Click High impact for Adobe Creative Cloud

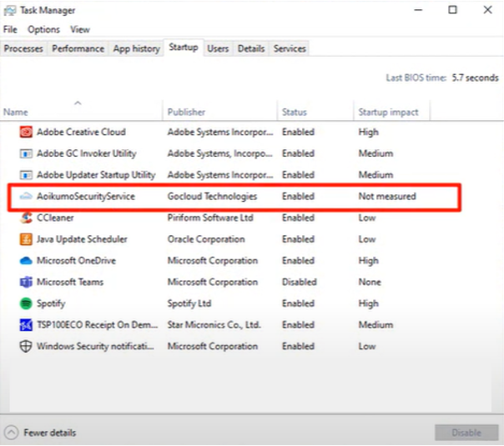click(368, 133)
